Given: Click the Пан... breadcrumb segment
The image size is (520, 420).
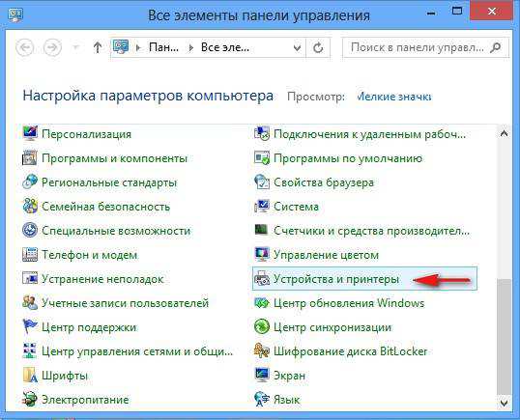Looking at the screenshot, I should click(163, 47).
